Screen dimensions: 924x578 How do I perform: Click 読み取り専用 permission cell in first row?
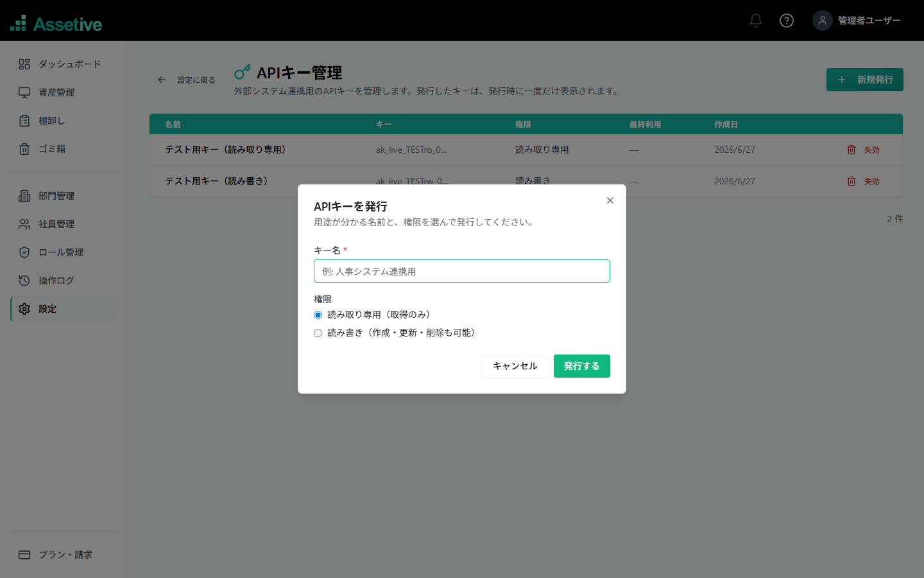542,150
